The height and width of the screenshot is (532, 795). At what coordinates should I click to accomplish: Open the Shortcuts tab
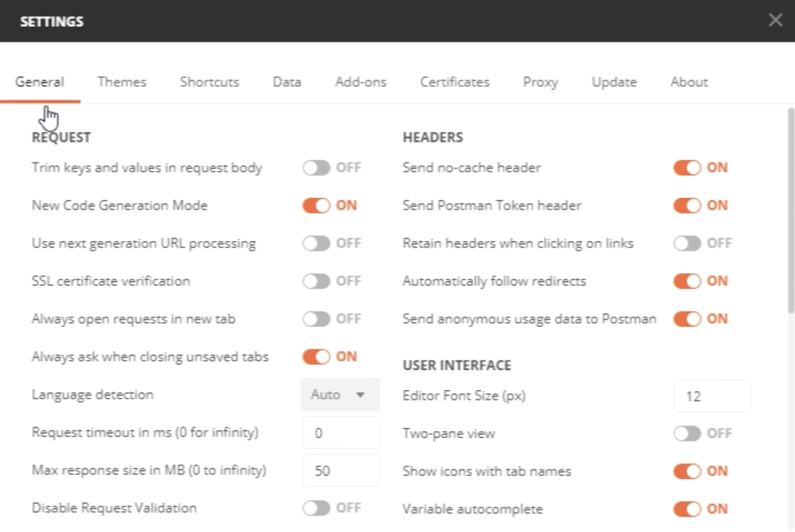[209, 82]
